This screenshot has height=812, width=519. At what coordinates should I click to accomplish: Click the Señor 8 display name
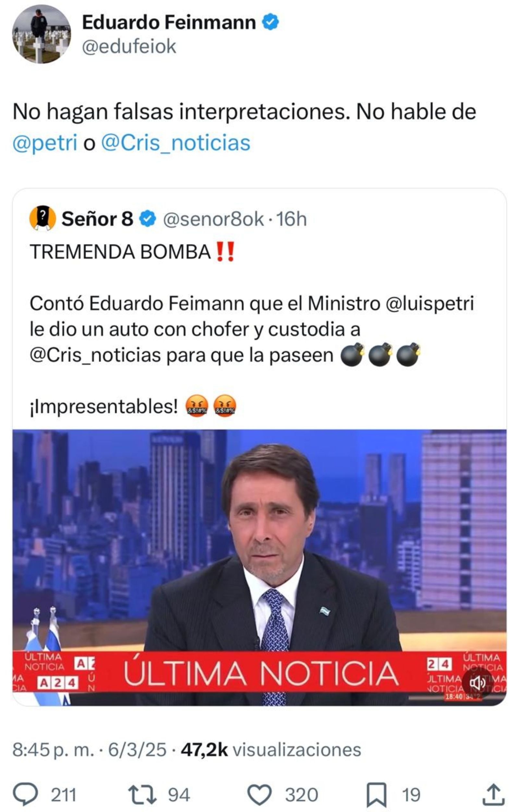pos(97,219)
